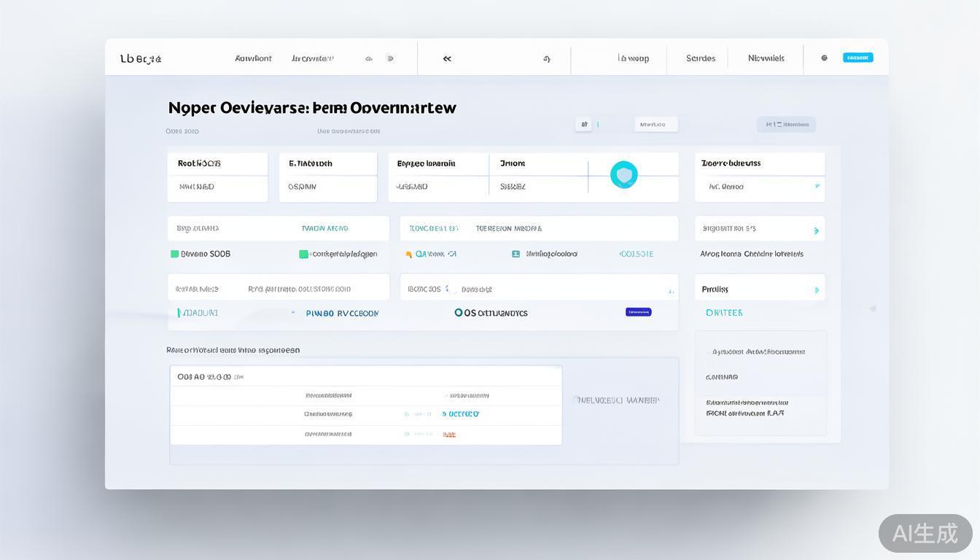Screen dimensions: 980x560
Task: Click the small dark dot icon beside the blue header button
Action: click(824, 58)
